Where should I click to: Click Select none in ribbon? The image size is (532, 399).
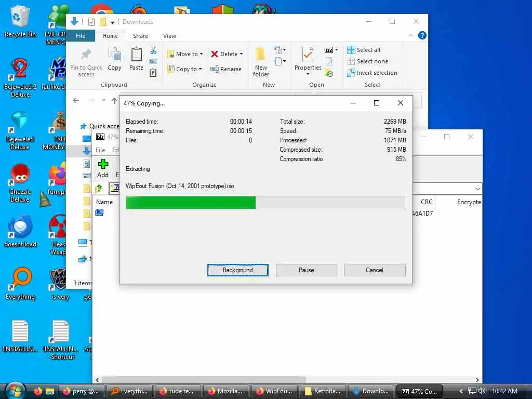368,61
